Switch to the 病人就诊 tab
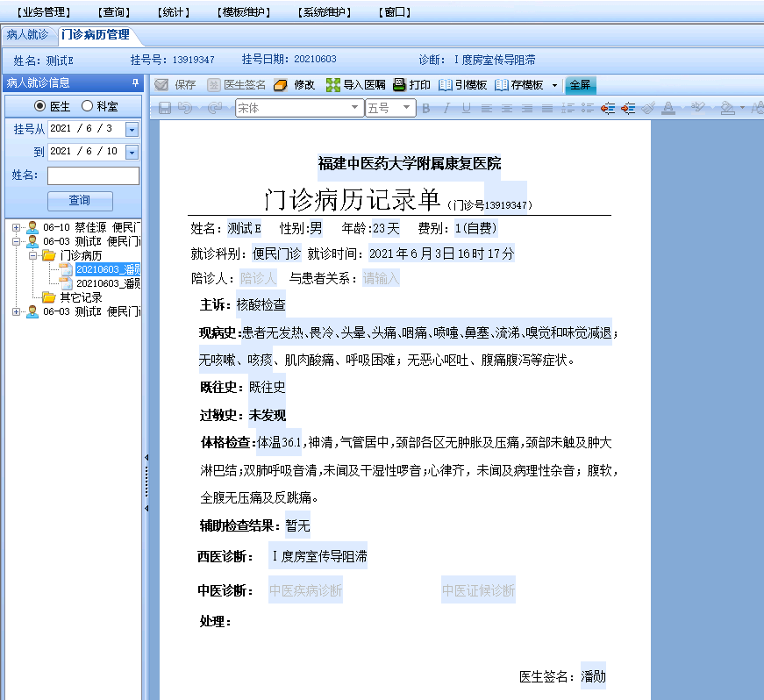Image resolution: width=764 pixels, height=700 pixels. 27,34
